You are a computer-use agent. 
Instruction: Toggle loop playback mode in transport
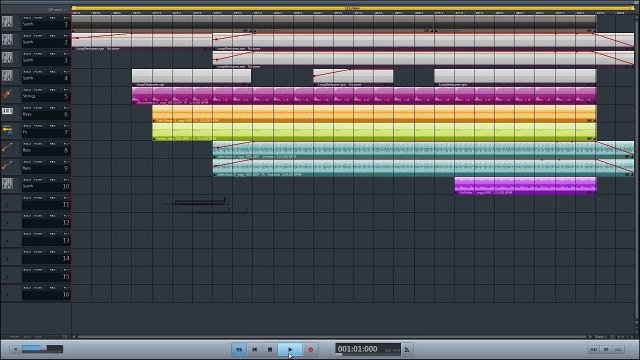[x=239, y=349]
